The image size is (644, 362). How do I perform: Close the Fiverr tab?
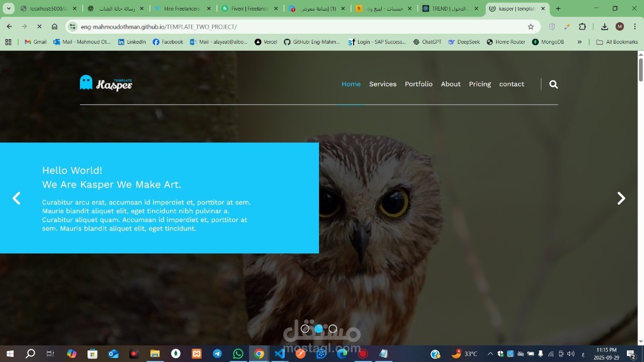(x=276, y=9)
